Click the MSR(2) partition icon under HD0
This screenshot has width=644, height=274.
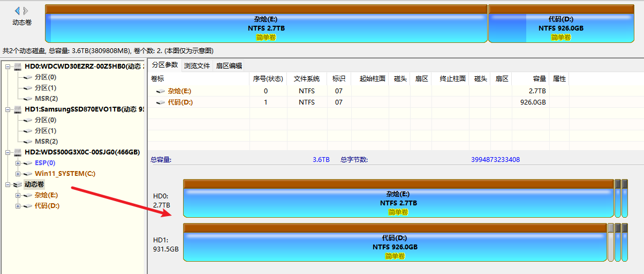[x=28, y=99]
